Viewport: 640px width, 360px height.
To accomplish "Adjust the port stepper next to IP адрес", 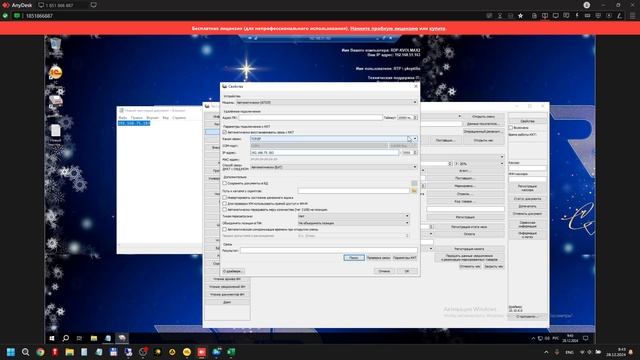I will (415, 153).
